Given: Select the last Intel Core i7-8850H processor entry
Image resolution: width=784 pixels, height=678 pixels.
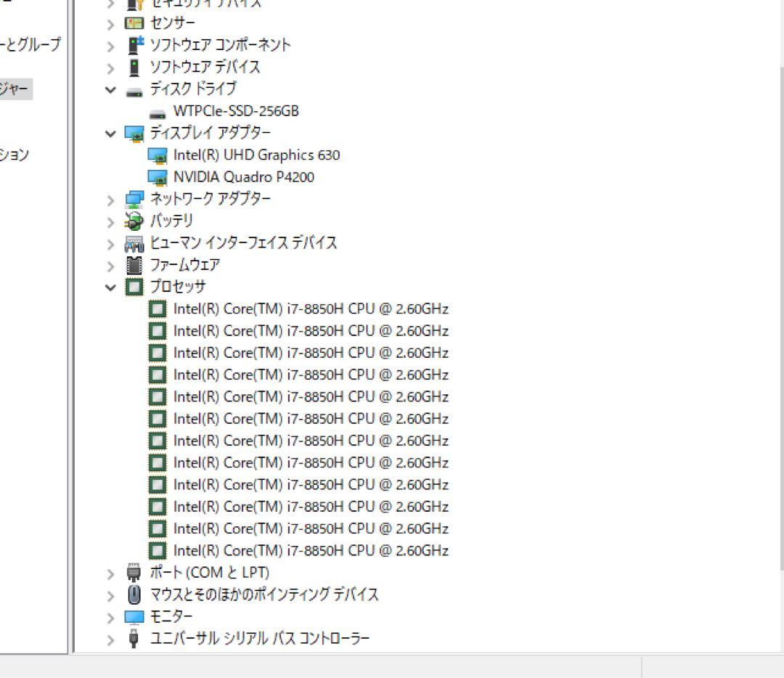Looking at the screenshot, I should [311, 550].
